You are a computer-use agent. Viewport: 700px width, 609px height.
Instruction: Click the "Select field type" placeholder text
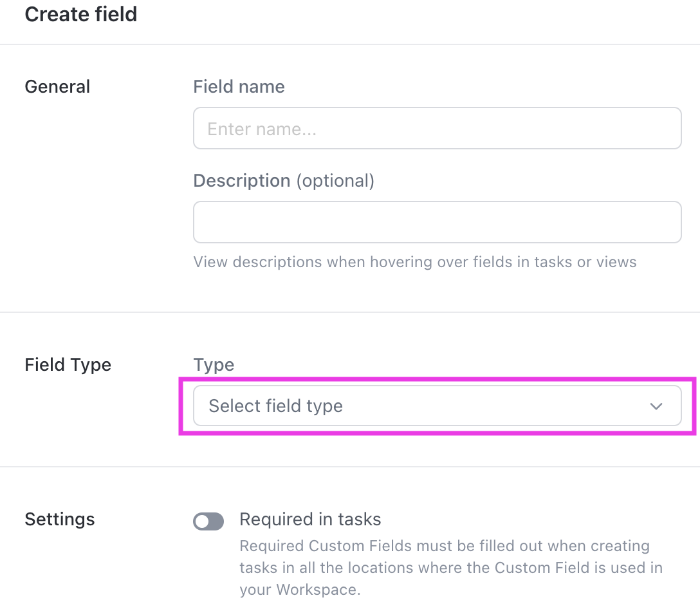[x=275, y=406]
